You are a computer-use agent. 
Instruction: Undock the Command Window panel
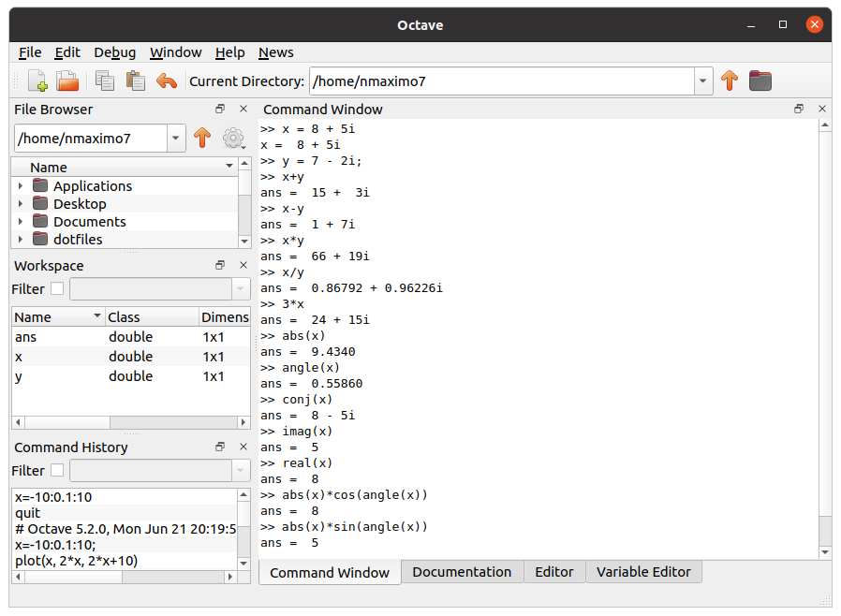tap(798, 109)
